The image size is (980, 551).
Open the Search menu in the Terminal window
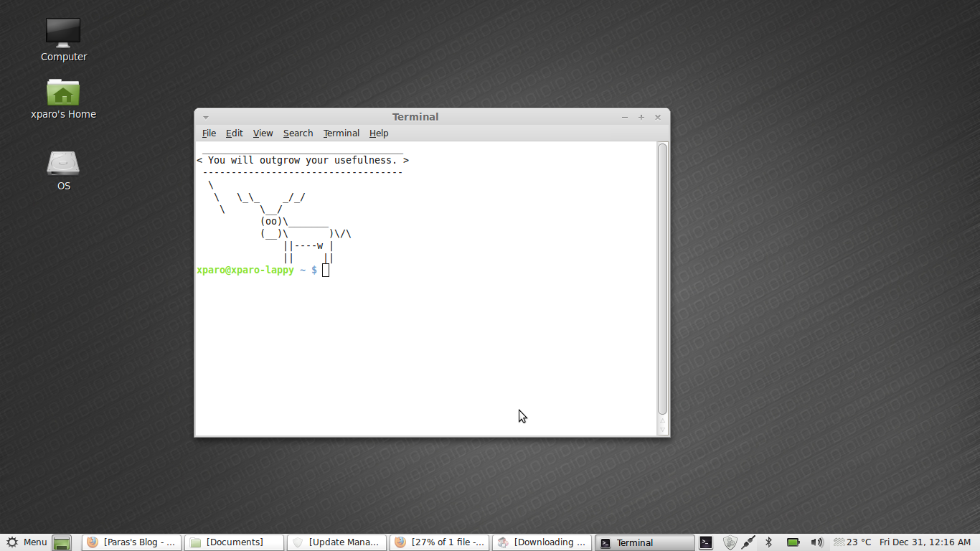(x=298, y=133)
